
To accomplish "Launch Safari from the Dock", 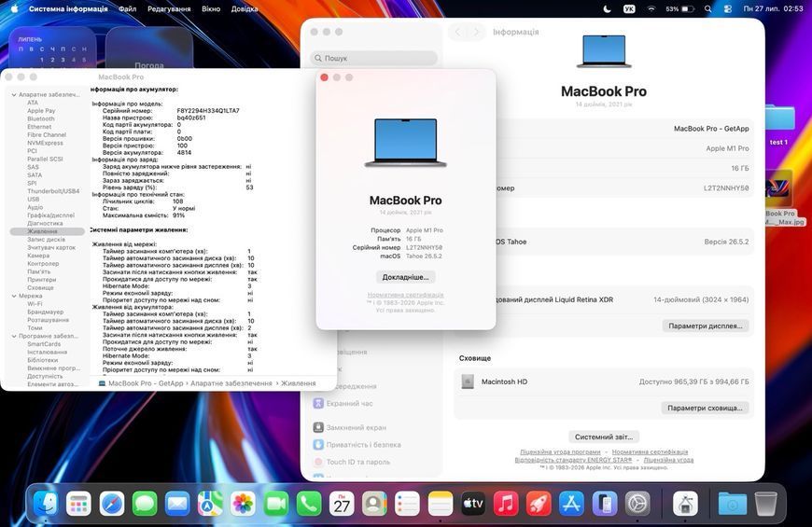I will 111,503.
